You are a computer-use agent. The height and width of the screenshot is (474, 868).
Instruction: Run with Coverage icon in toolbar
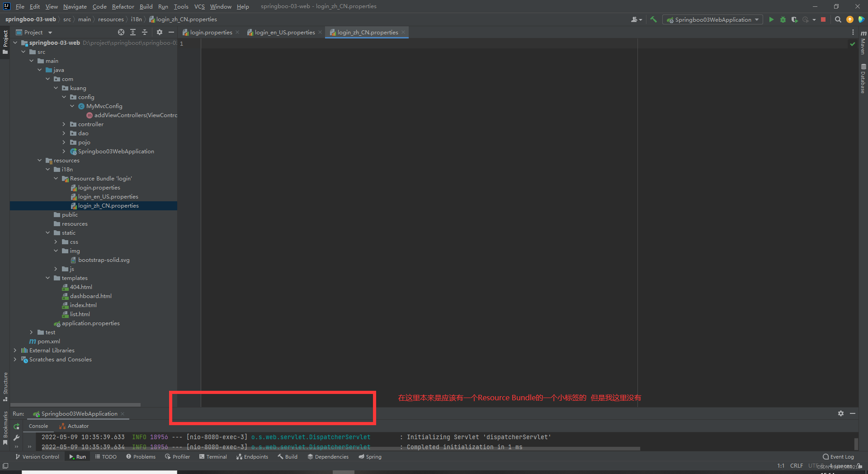click(794, 19)
